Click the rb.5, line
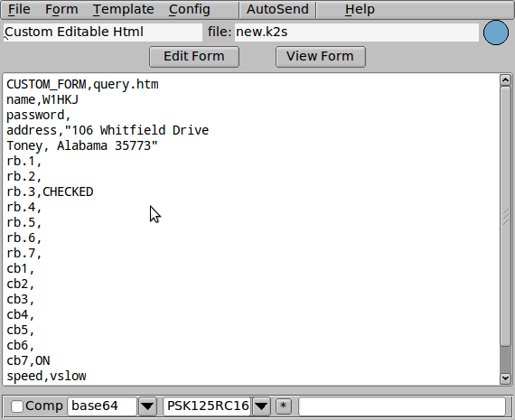This screenshot has height=420, width=515. [x=24, y=222]
